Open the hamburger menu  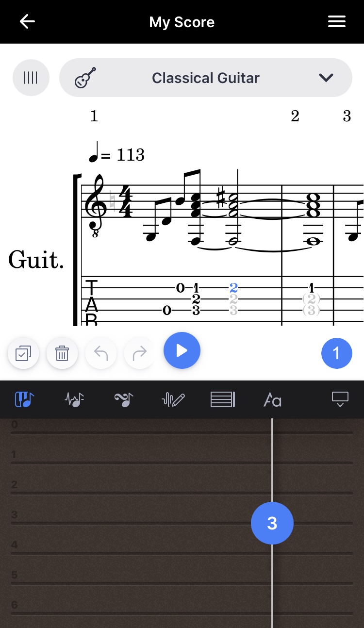[x=336, y=22]
